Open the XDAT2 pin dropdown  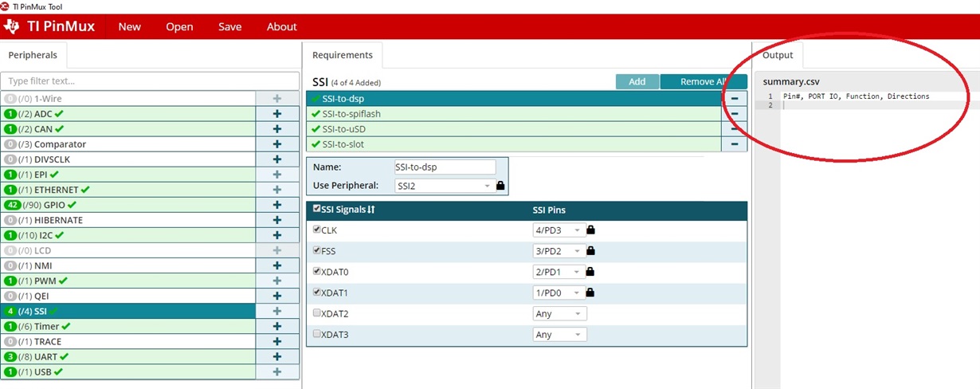(x=559, y=314)
